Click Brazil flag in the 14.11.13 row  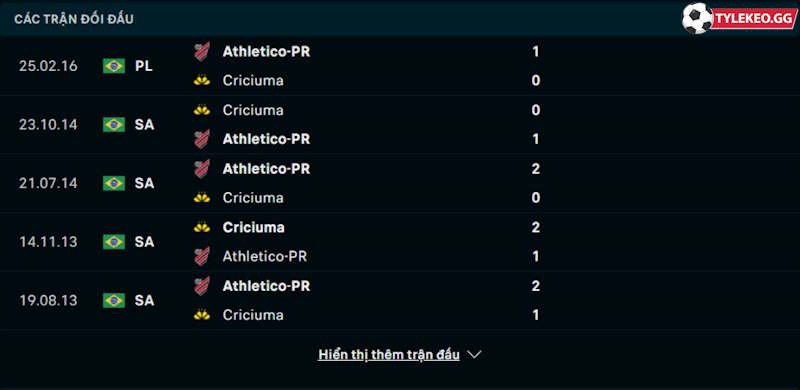point(114,241)
